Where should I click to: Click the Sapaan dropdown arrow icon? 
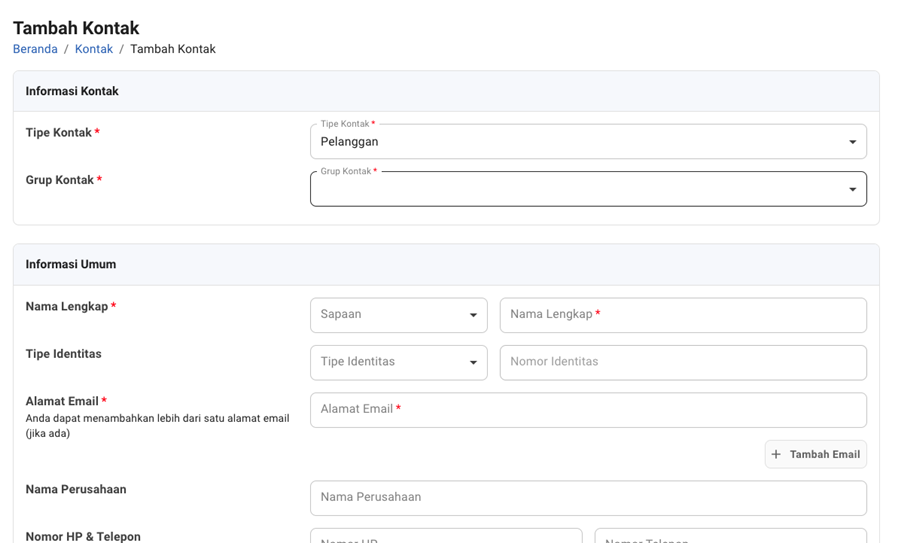pos(473,315)
